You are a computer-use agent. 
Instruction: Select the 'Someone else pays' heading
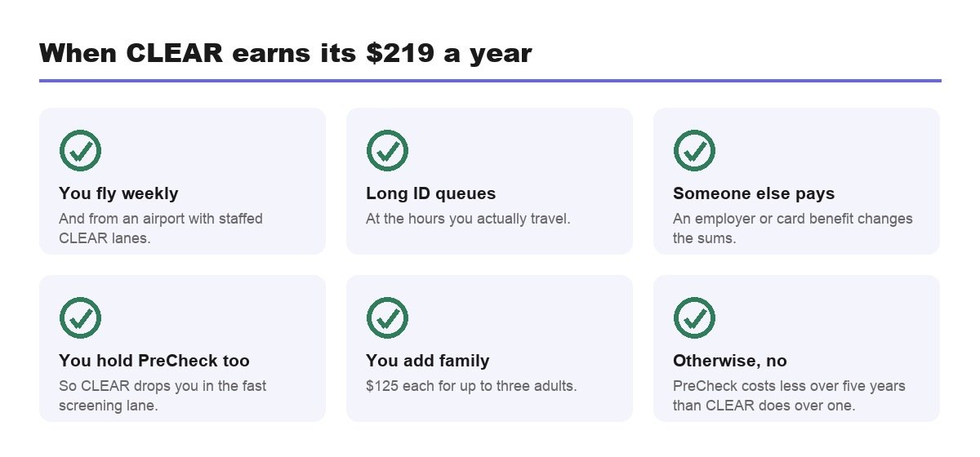pyautogui.click(x=754, y=193)
